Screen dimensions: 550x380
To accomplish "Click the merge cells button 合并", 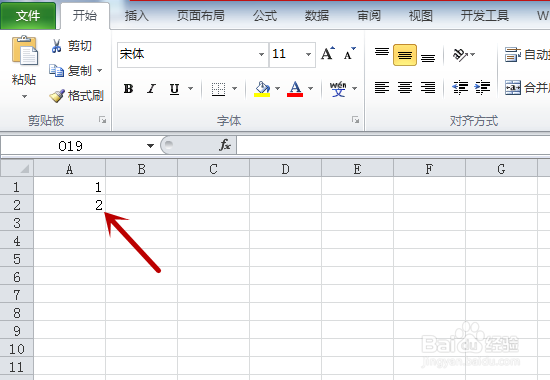I will 527,87.
